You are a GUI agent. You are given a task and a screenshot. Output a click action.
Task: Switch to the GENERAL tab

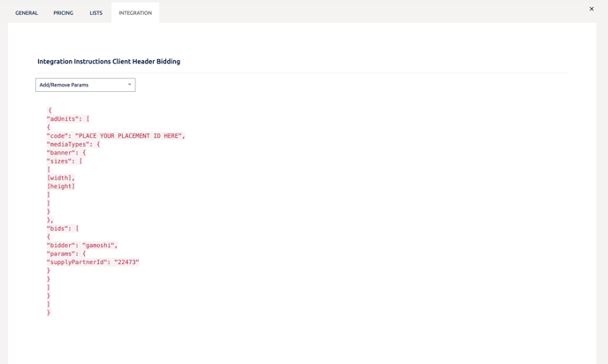point(27,12)
